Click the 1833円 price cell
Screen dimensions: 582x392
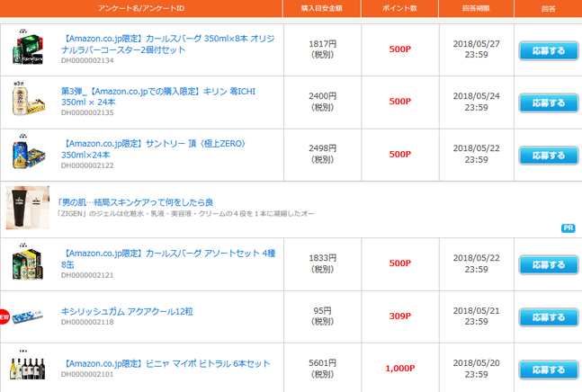(x=323, y=263)
